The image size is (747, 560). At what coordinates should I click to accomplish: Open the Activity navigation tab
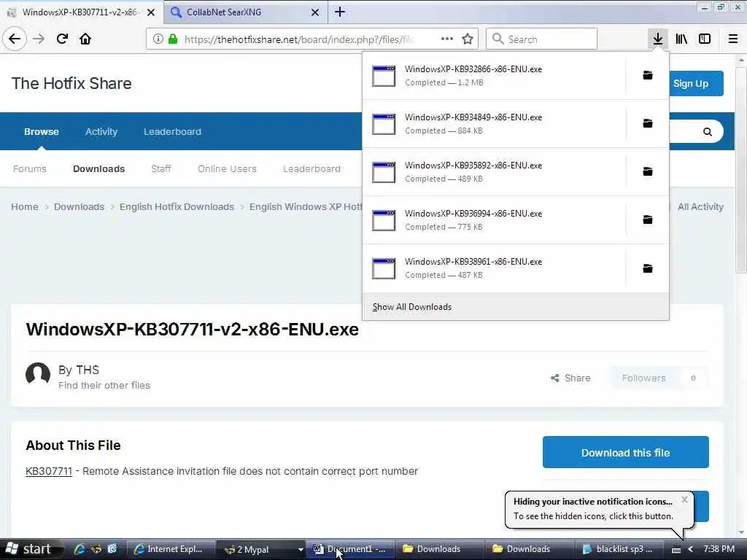(101, 131)
